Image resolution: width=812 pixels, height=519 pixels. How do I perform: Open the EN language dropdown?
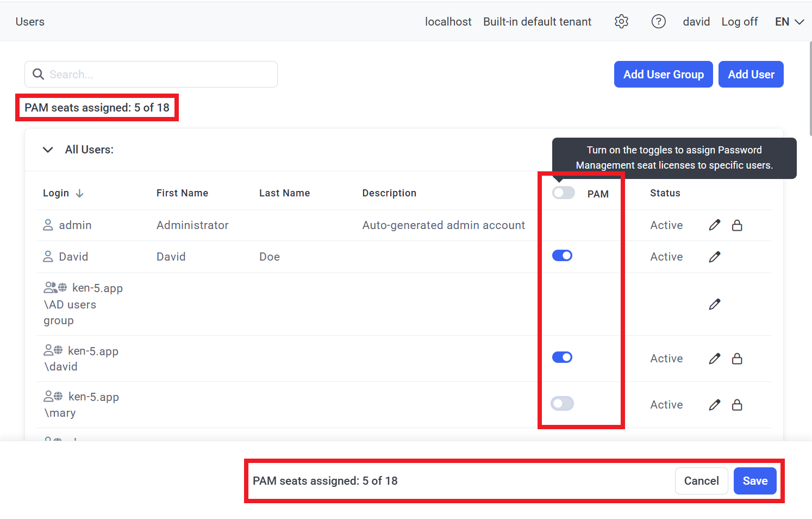click(x=789, y=22)
